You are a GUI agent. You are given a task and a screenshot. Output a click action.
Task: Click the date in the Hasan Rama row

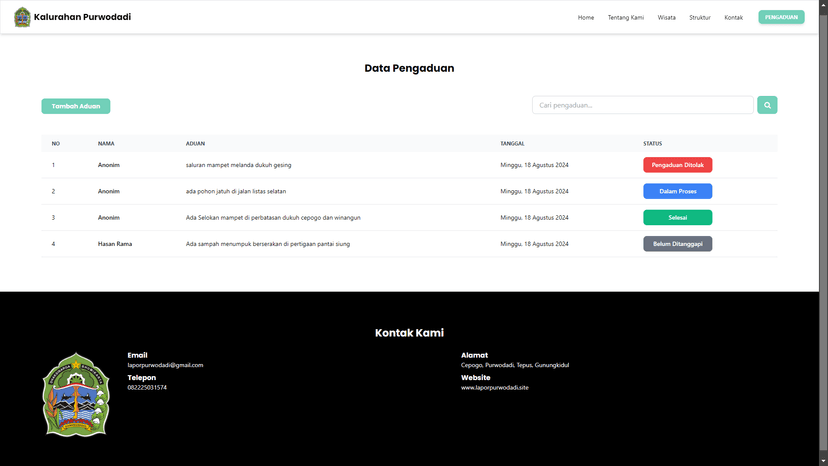tap(534, 244)
